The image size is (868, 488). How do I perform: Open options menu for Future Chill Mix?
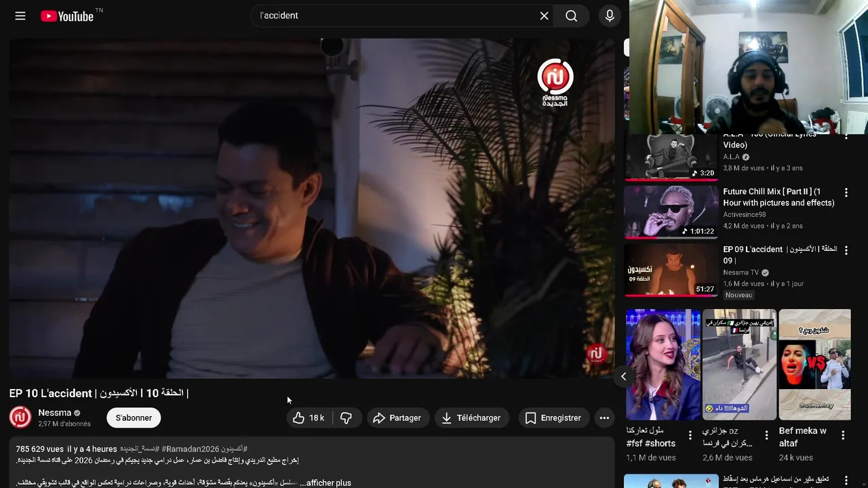click(846, 192)
